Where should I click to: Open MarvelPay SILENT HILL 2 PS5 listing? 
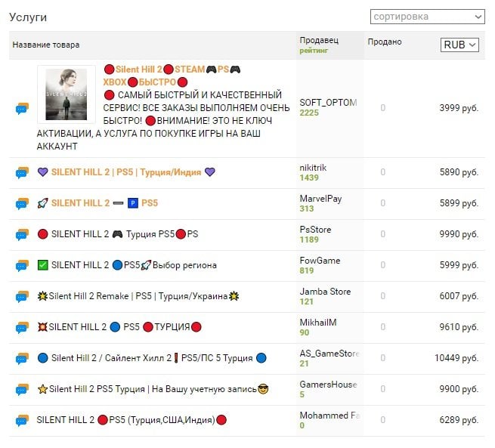coord(97,203)
